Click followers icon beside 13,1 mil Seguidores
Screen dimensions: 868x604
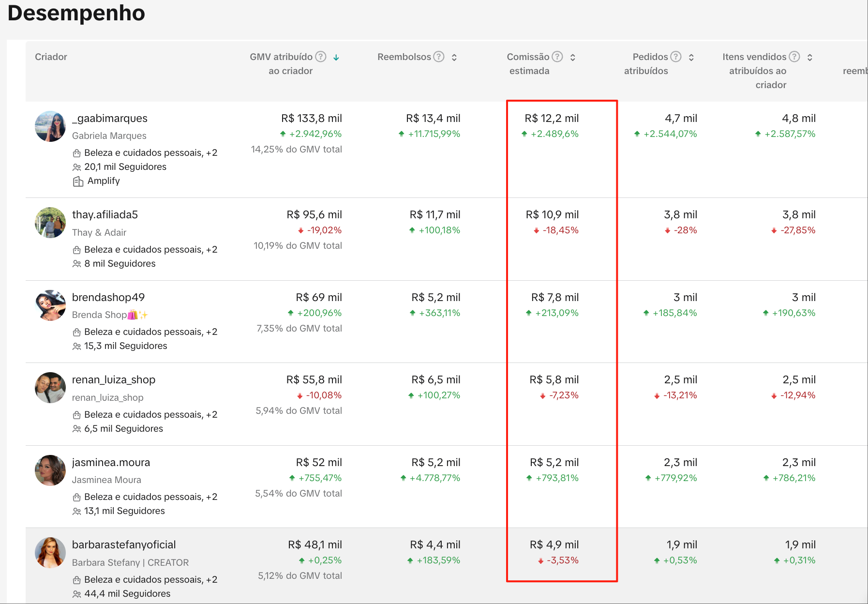tap(76, 512)
